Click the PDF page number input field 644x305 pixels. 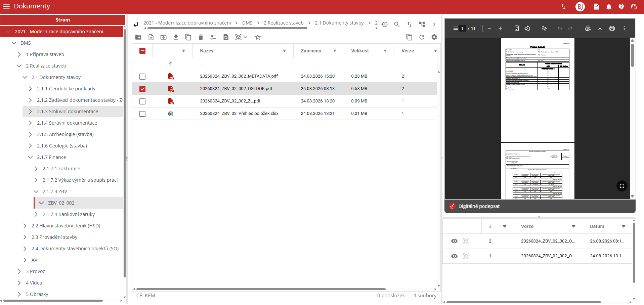pyautogui.click(x=462, y=29)
